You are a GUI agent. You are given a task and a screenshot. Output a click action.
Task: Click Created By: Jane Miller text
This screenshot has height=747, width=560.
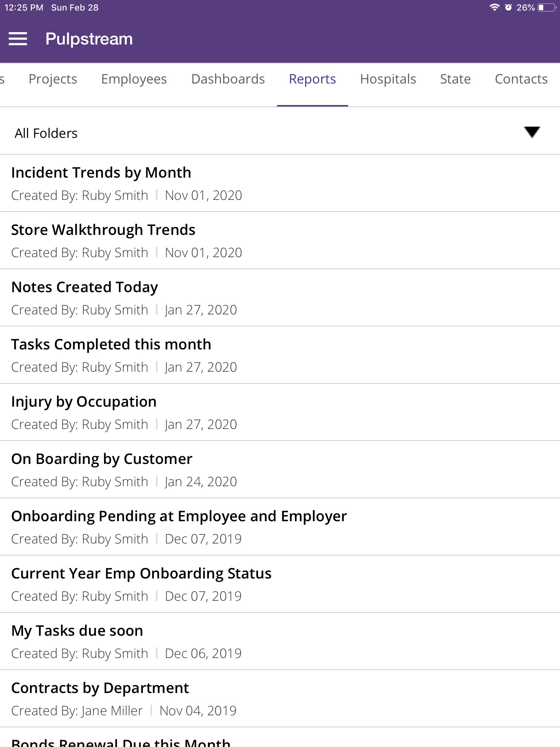77,711
